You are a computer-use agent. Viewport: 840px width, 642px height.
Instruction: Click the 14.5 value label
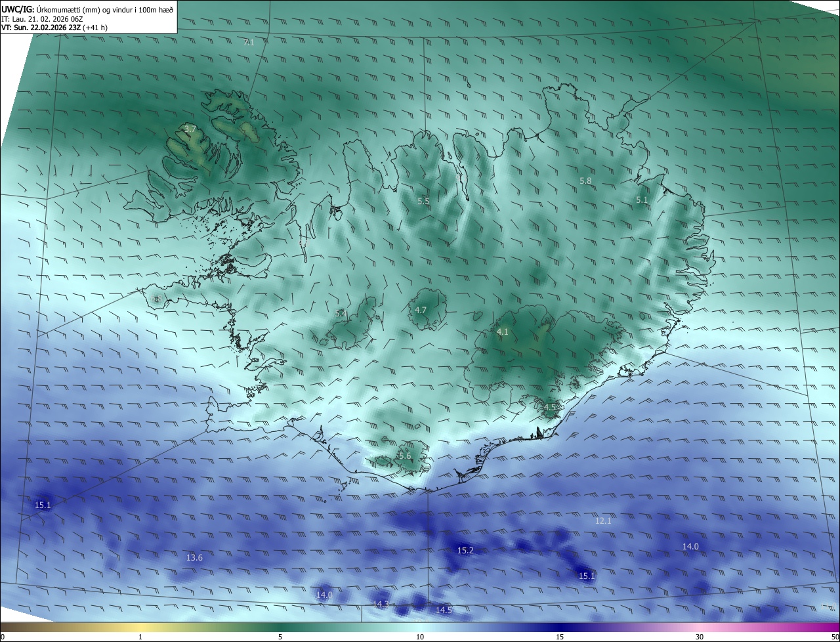(x=444, y=610)
